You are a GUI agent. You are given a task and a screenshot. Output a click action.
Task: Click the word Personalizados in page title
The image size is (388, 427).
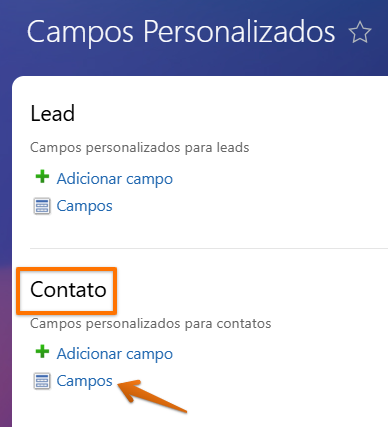tap(239, 32)
